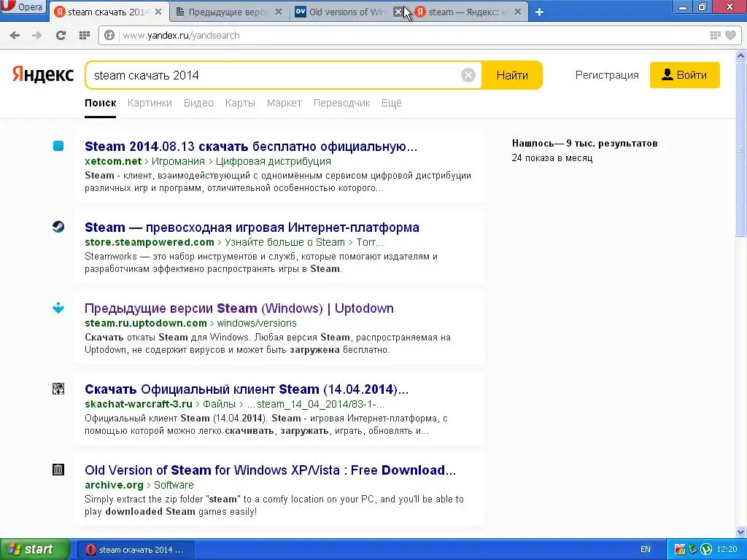
Task: Click the archive.org favicon icon
Action: point(58,470)
